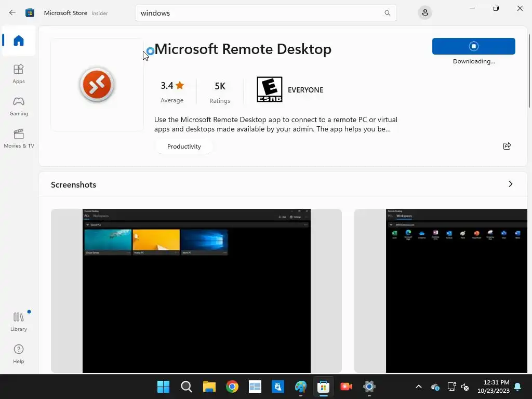532x399 pixels.
Task: Open Microsoft Store in the taskbar
Action: click(x=323, y=387)
